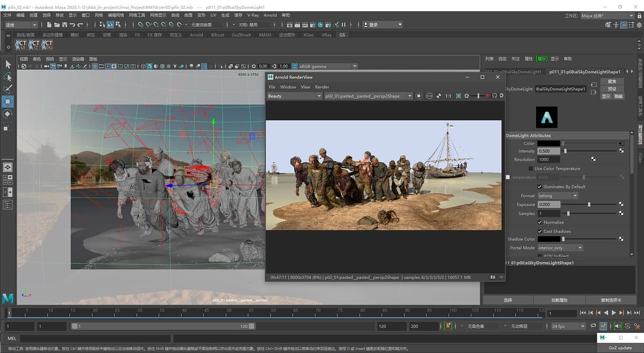The height and width of the screenshot is (353, 644).
Task: Select the aiSkyDomeLight1 attribute tab
Action: point(514,71)
